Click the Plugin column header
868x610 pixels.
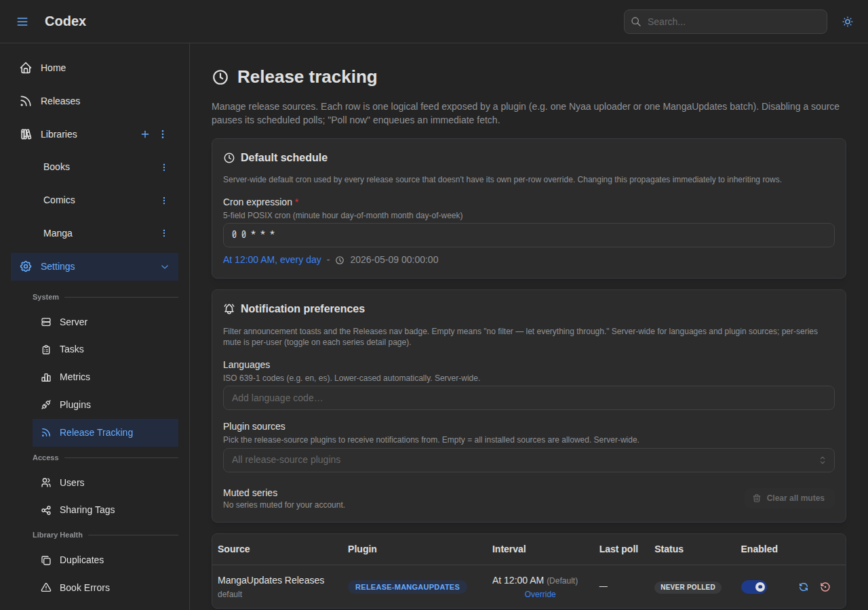(362, 549)
